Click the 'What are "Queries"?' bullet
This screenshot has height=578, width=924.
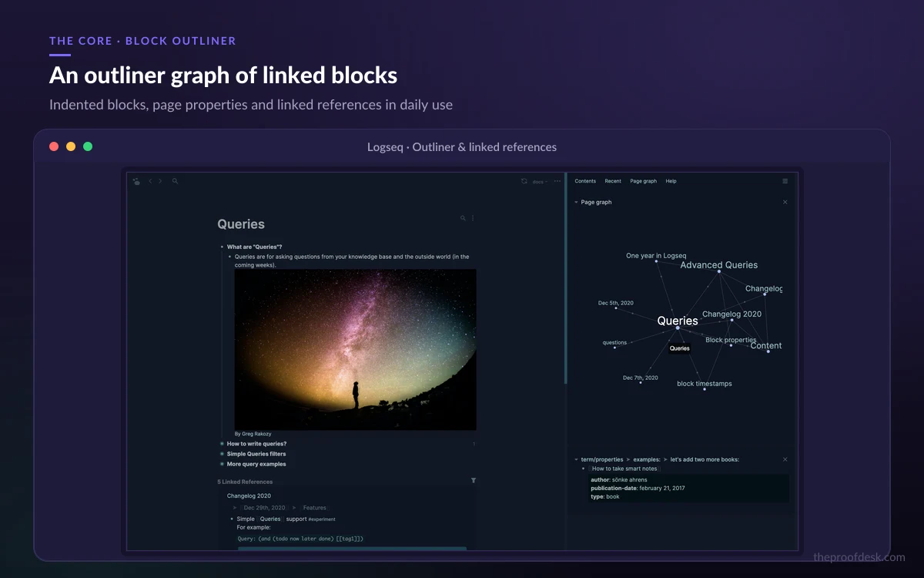tap(222, 247)
